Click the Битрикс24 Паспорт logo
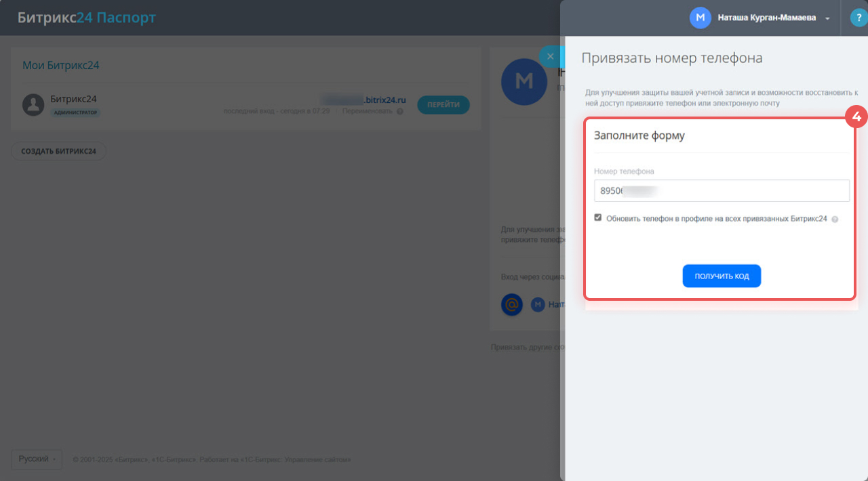This screenshot has height=481, width=868. point(87,18)
